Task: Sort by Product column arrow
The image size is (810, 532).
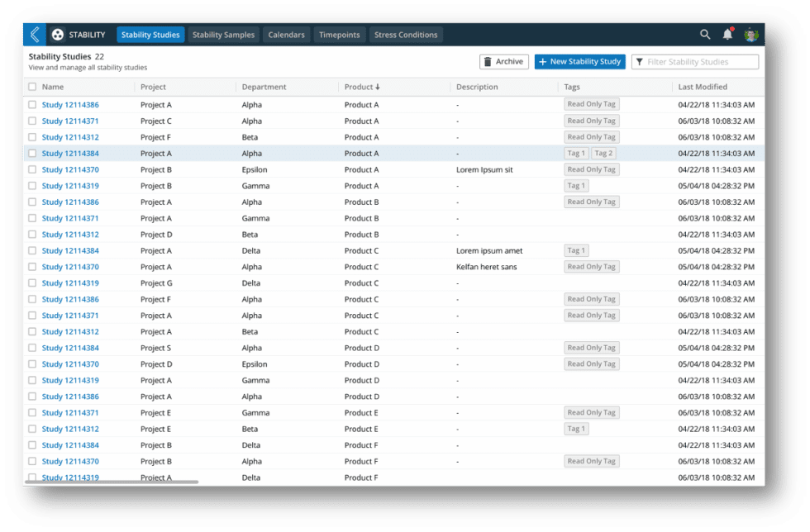Action: [x=378, y=87]
